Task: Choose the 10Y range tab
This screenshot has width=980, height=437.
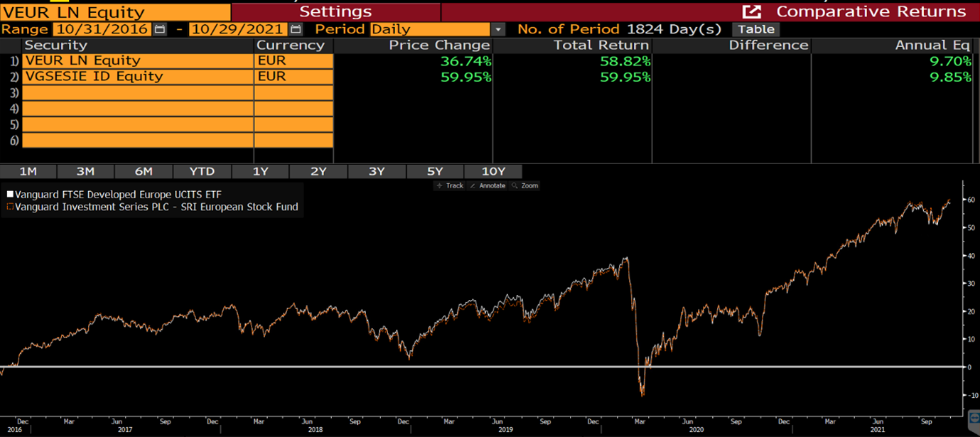Action: (x=492, y=171)
